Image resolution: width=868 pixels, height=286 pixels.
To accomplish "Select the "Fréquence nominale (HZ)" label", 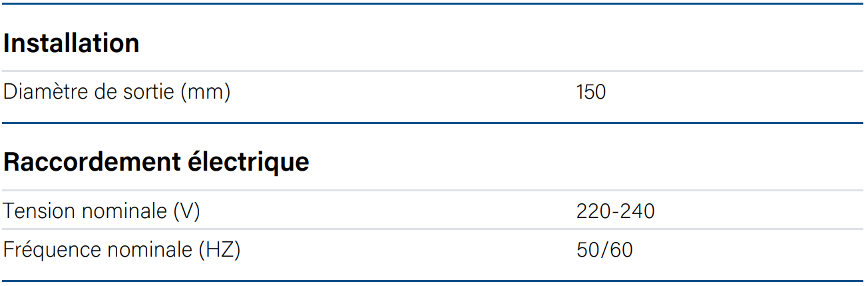I will pyautogui.click(x=122, y=250).
